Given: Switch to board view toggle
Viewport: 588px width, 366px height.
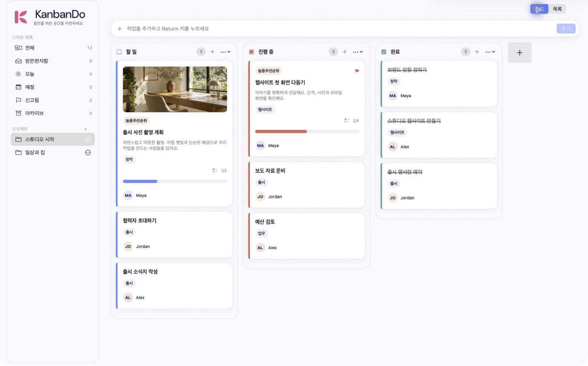Looking at the screenshot, I should [539, 9].
